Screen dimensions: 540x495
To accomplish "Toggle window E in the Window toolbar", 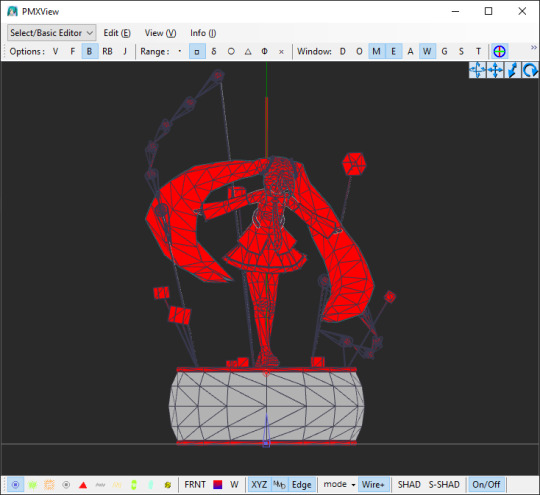I will [x=393, y=51].
